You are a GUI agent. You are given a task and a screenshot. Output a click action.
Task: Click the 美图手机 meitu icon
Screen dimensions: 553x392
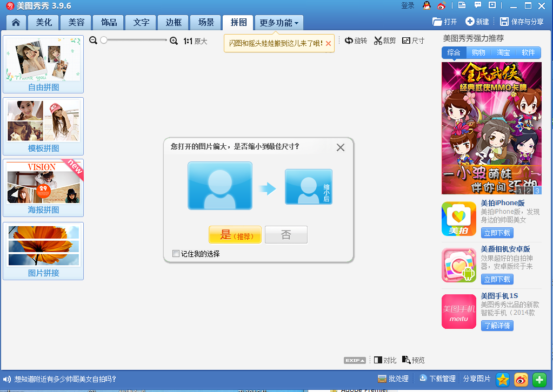click(x=459, y=312)
